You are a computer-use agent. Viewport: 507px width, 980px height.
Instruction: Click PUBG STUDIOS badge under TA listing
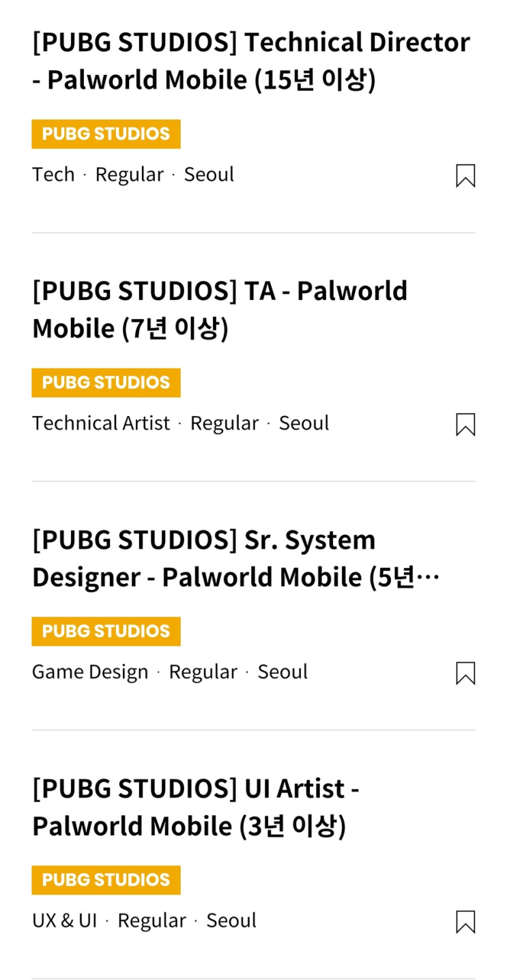(106, 383)
